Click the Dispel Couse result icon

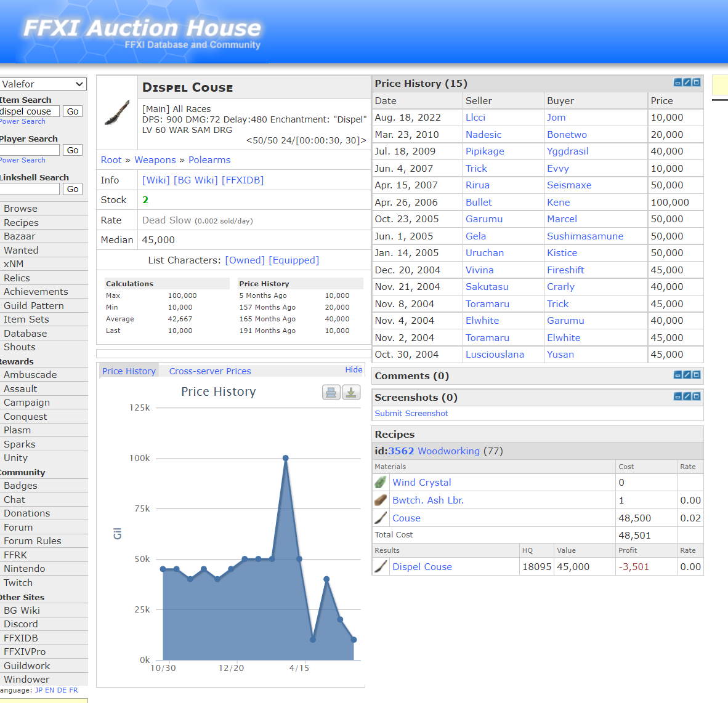380,566
